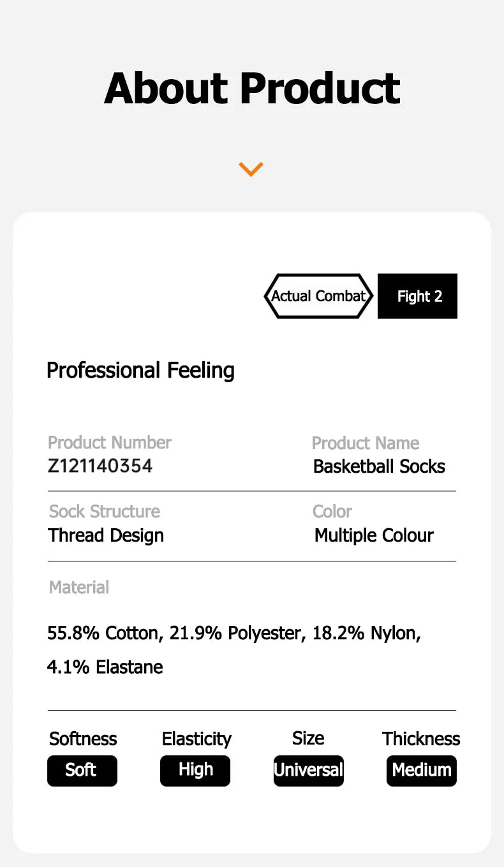Image resolution: width=504 pixels, height=867 pixels.
Task: Click product number Z121140354
Action: [100, 466]
